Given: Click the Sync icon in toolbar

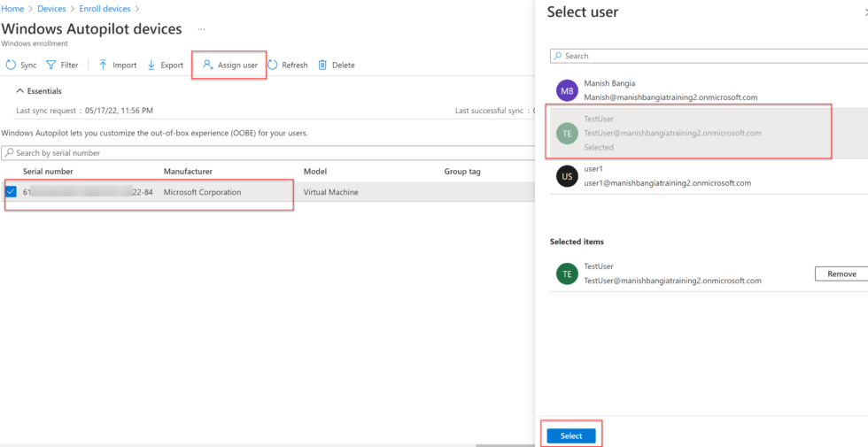Looking at the screenshot, I should [11, 66].
